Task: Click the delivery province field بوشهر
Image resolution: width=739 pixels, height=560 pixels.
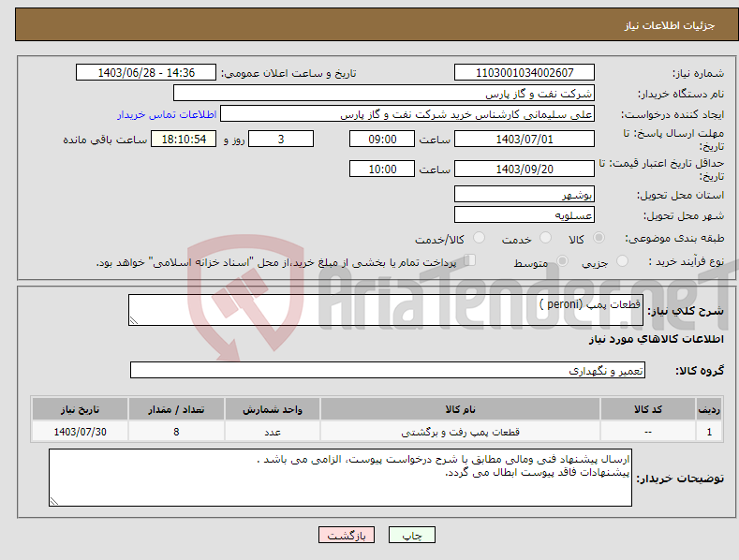Action: [525, 194]
